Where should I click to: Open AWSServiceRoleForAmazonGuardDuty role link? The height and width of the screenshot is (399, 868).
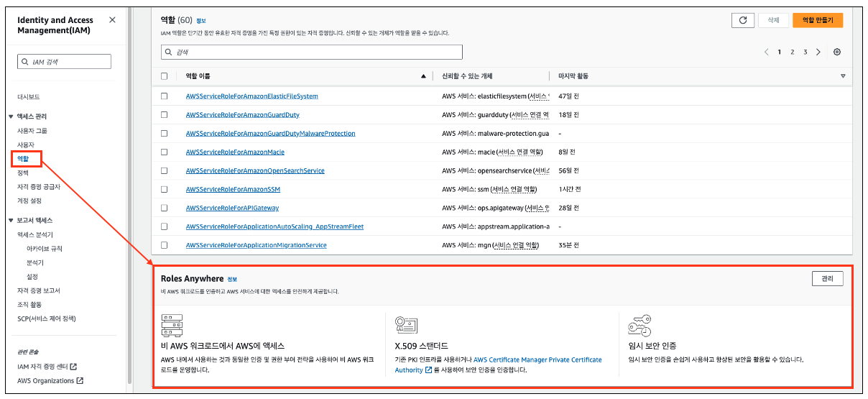242,114
